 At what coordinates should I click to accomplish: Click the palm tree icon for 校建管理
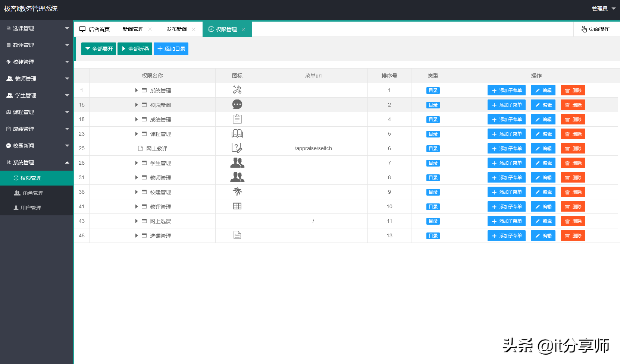[237, 192]
